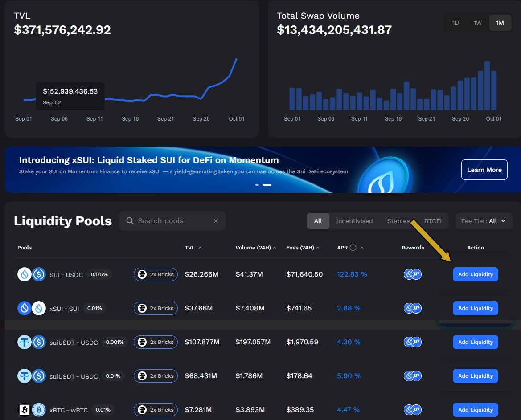Viewport: 521px width, 420px height.
Task: Go to the first banner slide dot
Action: pos(257,185)
